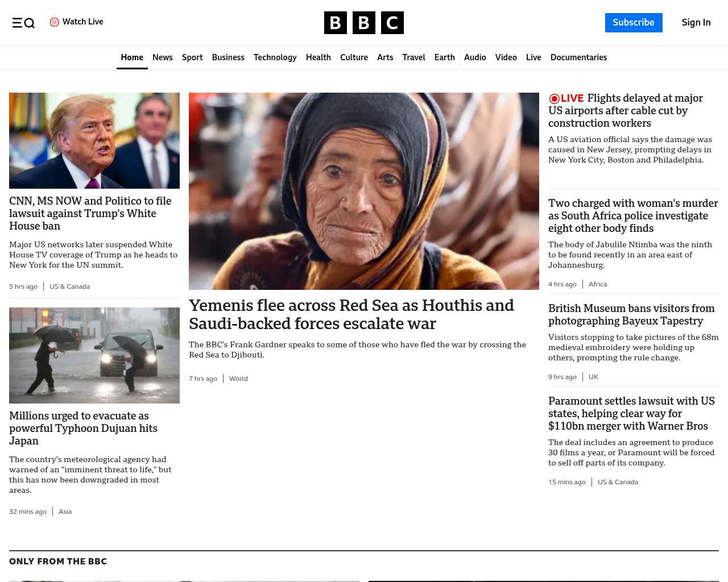Open the menu and search icon
The image size is (728, 582).
(23, 23)
